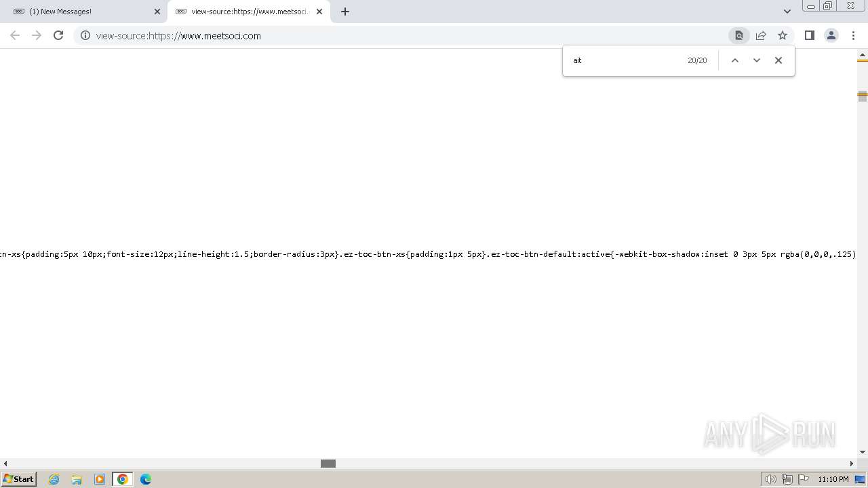This screenshot has height=488, width=868.
Task: Click the '20/20' match counter
Action: coord(697,60)
